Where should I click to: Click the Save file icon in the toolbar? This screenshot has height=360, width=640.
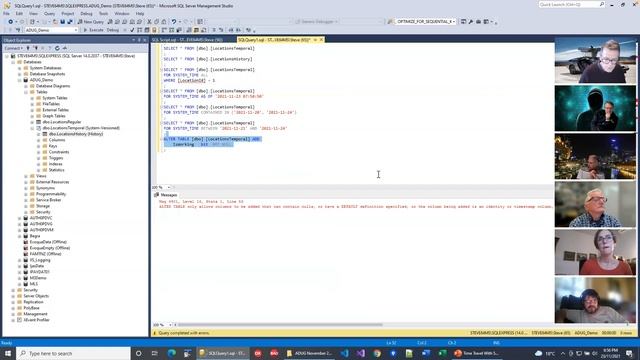coord(62,22)
